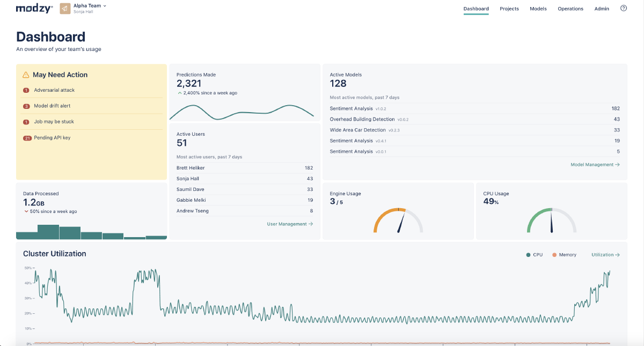
Task: Open the Utilization arrow link
Action: click(605, 255)
